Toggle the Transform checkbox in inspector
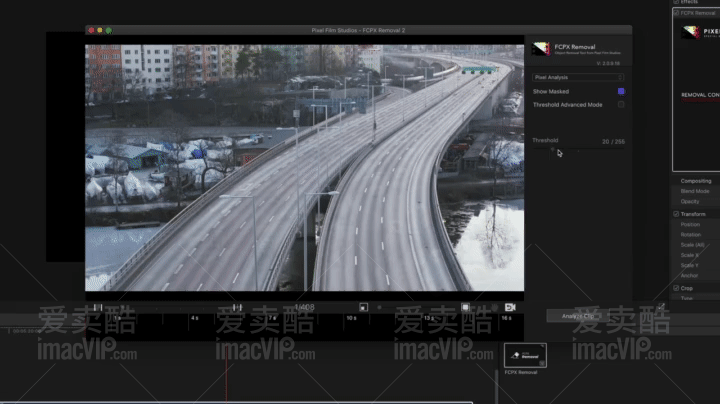720x404 pixels. 676,214
